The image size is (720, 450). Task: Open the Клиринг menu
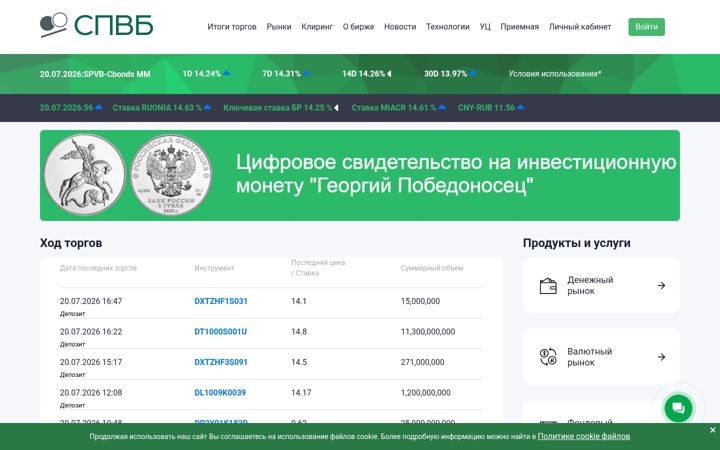click(x=317, y=27)
